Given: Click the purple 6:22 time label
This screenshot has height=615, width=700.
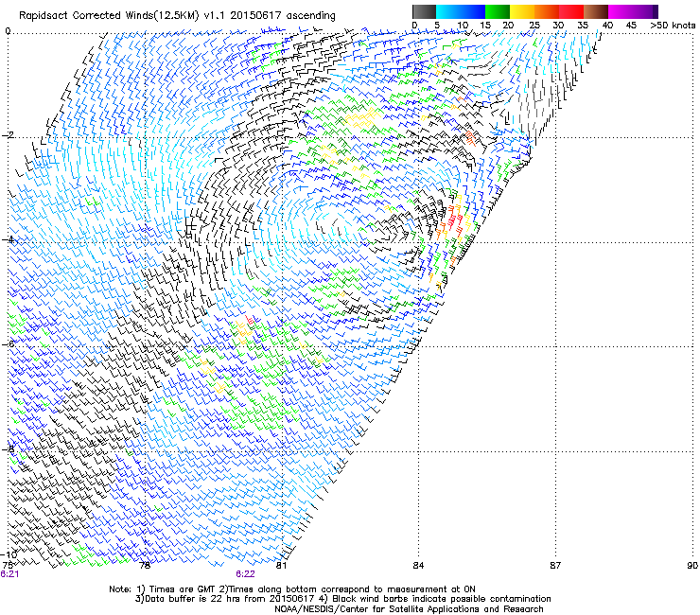Looking at the screenshot, I should tap(246, 574).
